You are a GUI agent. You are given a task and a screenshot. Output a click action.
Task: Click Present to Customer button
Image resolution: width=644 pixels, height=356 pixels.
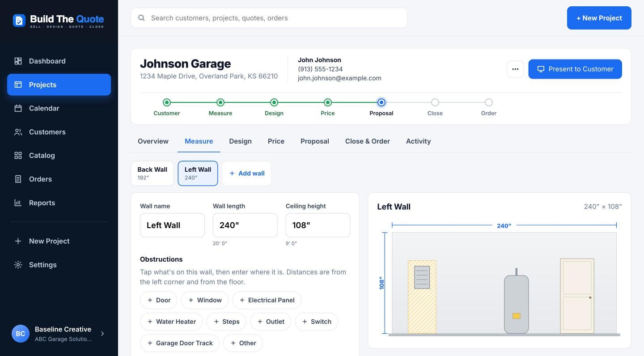575,69
